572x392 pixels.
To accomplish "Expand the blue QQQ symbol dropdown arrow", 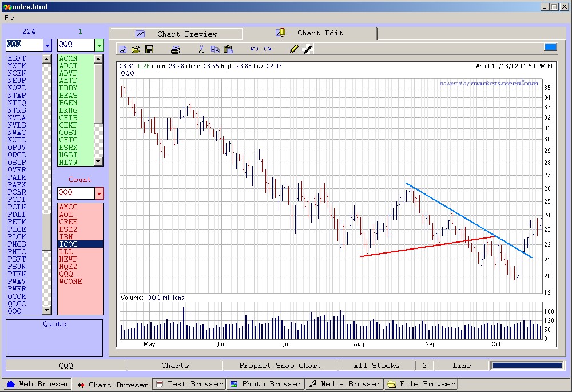I will point(47,45).
